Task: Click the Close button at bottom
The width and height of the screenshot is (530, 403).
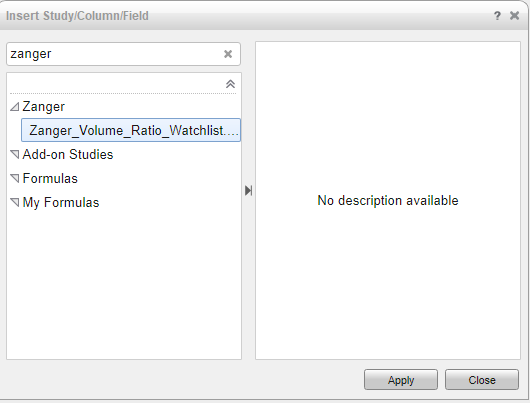Action: pos(482,380)
